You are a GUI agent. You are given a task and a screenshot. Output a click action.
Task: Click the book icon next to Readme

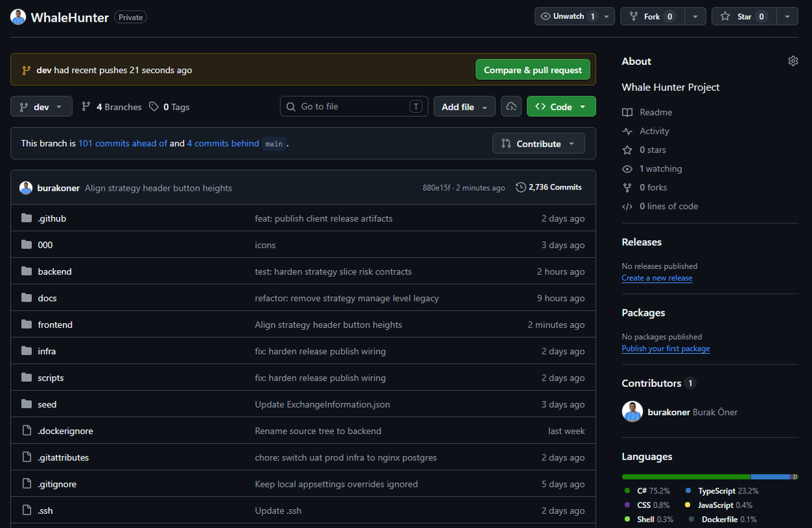pos(627,112)
